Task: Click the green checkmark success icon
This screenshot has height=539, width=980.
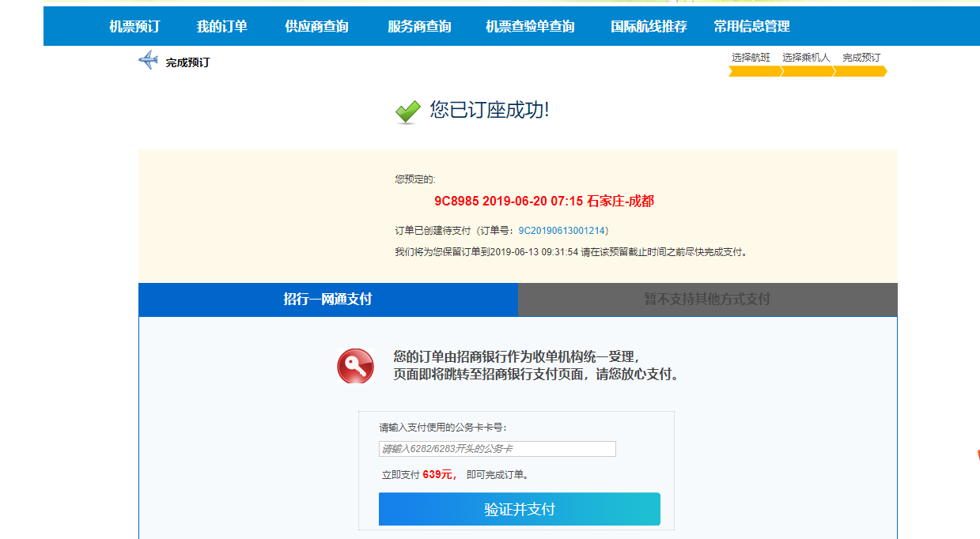Action: [x=408, y=112]
